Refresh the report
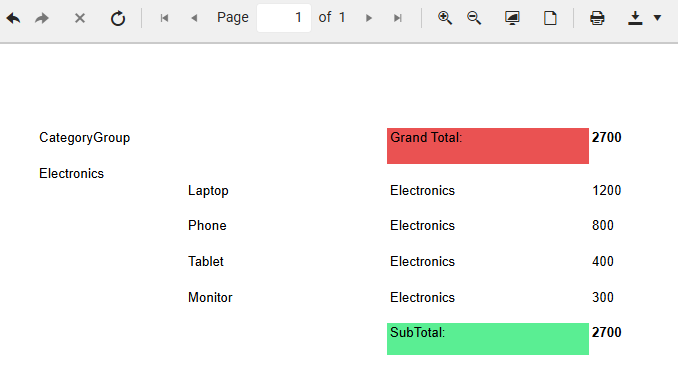Screen dimensions: 678x377 (118, 18)
